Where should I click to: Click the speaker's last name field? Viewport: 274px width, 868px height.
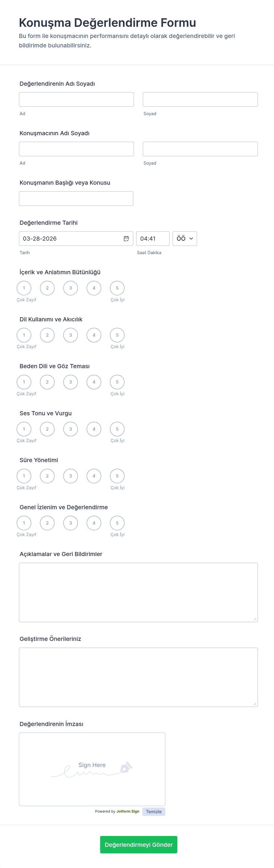point(200,149)
